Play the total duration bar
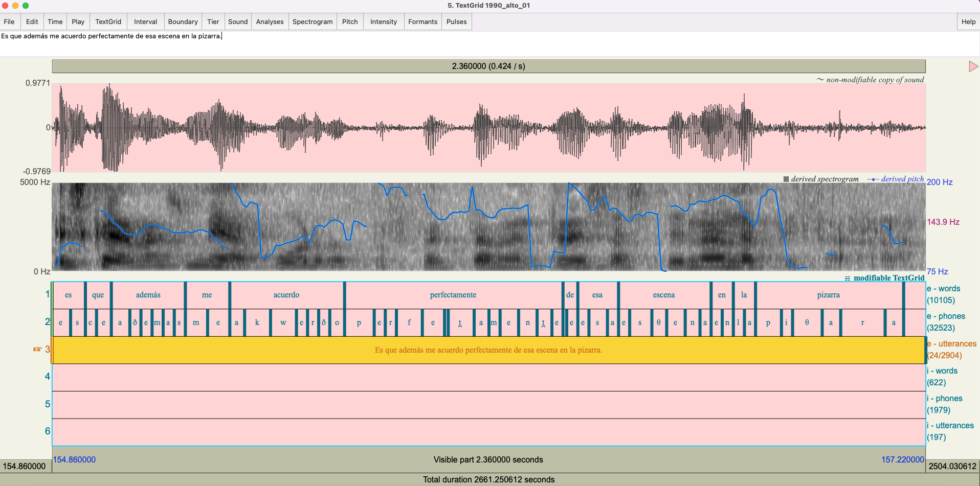The height and width of the screenshot is (486, 980). pyautogui.click(x=488, y=479)
